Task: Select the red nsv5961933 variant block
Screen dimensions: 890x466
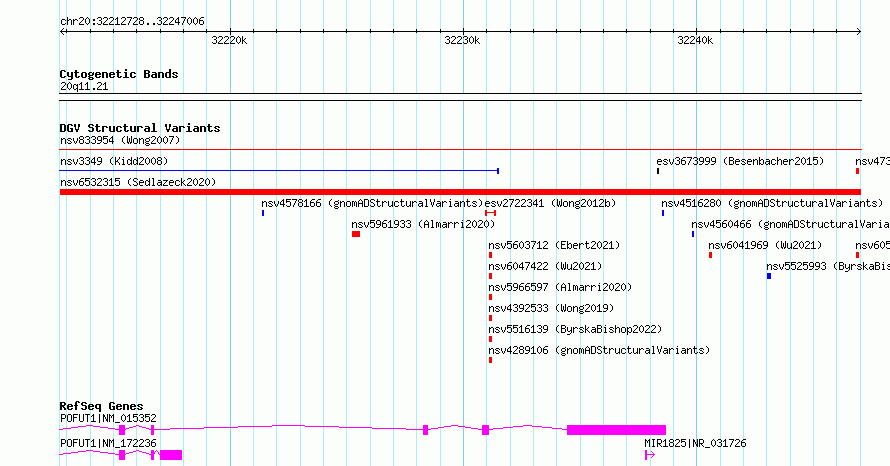Action: pyautogui.click(x=356, y=234)
